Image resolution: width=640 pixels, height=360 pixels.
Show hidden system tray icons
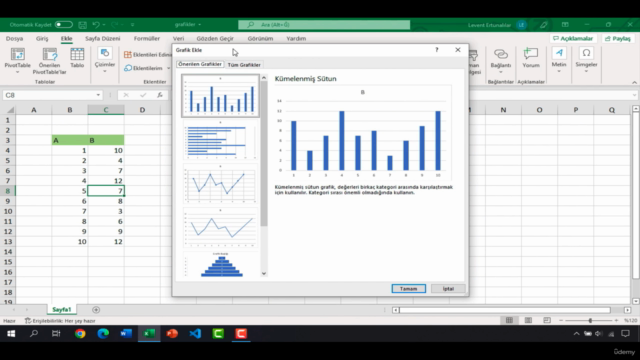pyautogui.click(x=576, y=333)
